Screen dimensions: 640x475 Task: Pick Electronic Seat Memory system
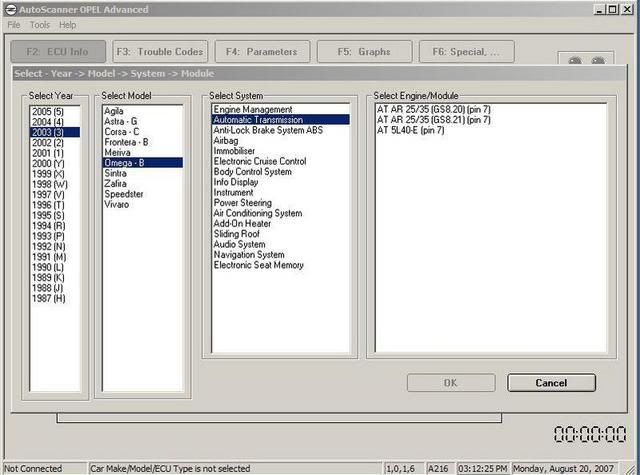(280, 265)
